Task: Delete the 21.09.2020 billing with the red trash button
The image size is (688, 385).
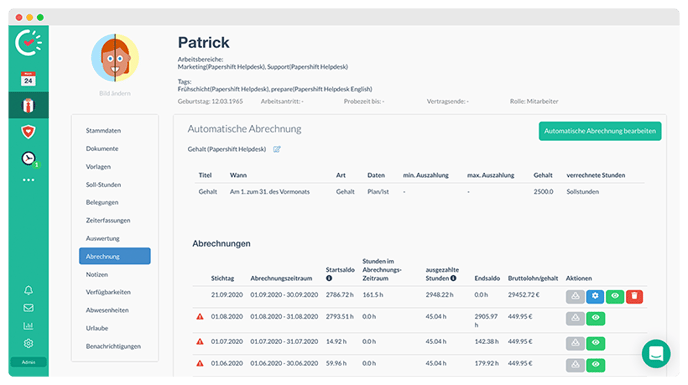Action: click(x=634, y=296)
